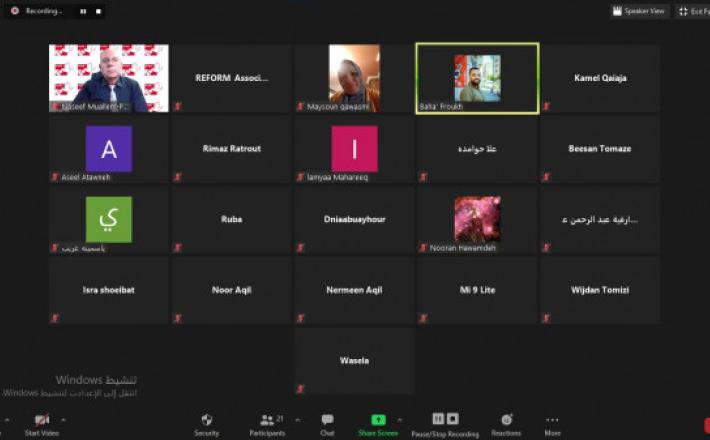Click the green Share Screen button
The image size is (710, 440).
(378, 420)
